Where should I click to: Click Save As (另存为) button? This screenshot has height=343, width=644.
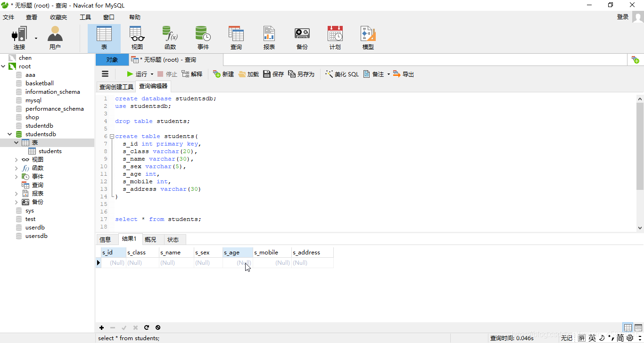(x=301, y=74)
